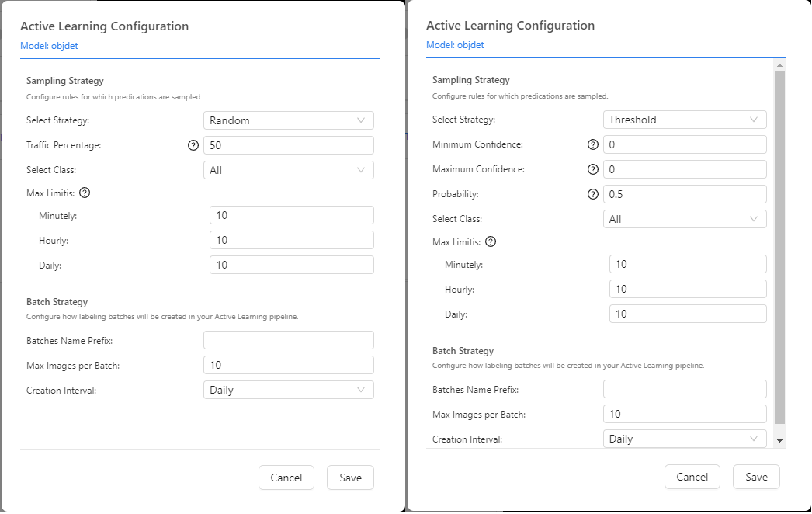
Task: Click help icon next to Traffic Percentage
Action: (x=193, y=146)
